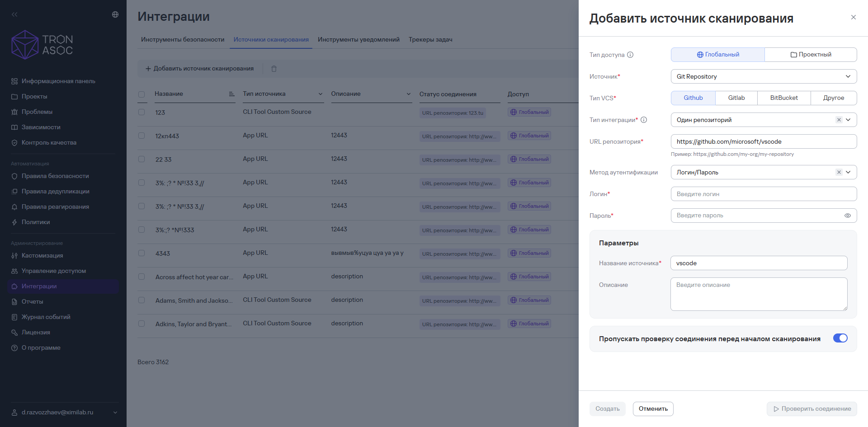The width and height of the screenshot is (868, 427).
Task: Switch to Инструменты уведомлений tab
Action: click(359, 40)
